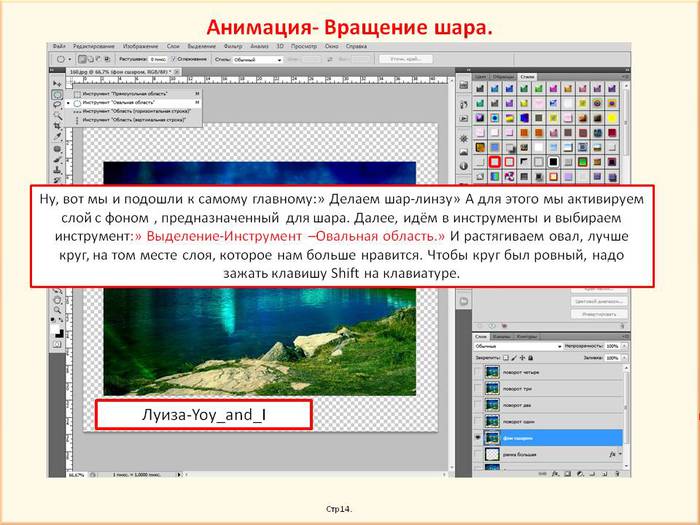Open the Actions panel play icon in the dock
The height and width of the screenshot is (525, 700).
click(464, 118)
